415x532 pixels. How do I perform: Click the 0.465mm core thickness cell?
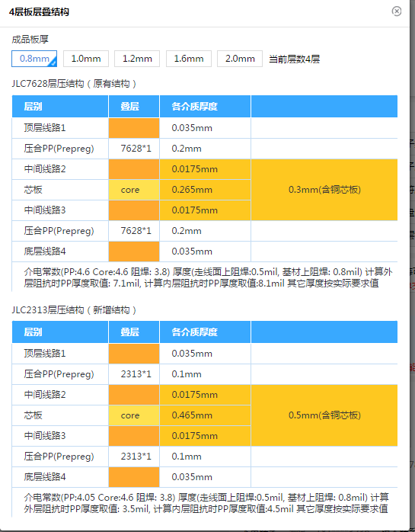(x=205, y=415)
